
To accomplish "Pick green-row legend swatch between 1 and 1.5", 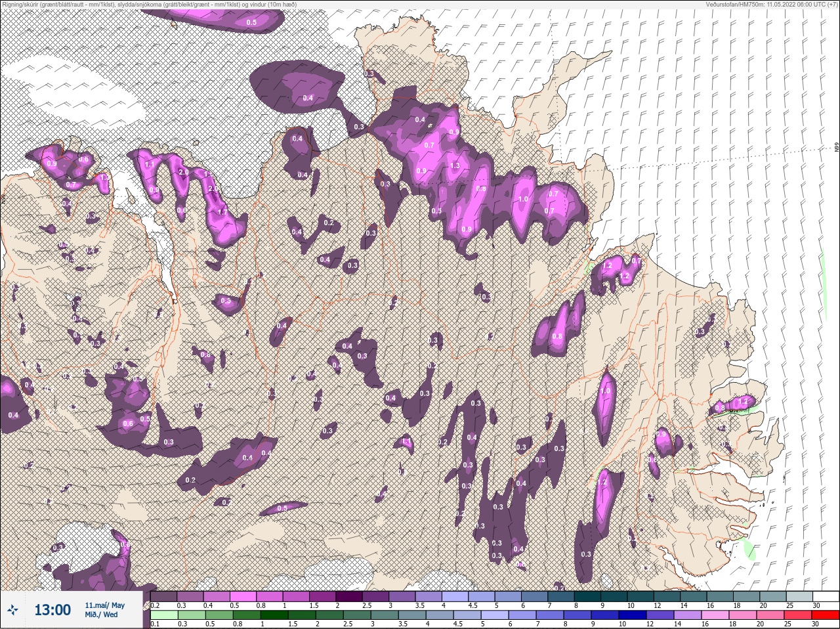I will [x=274, y=615].
